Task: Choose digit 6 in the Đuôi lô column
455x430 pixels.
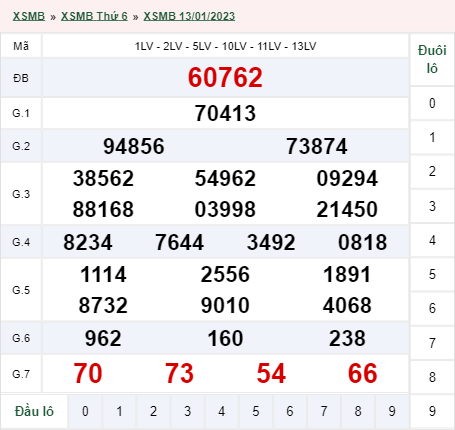Action: coord(432,308)
